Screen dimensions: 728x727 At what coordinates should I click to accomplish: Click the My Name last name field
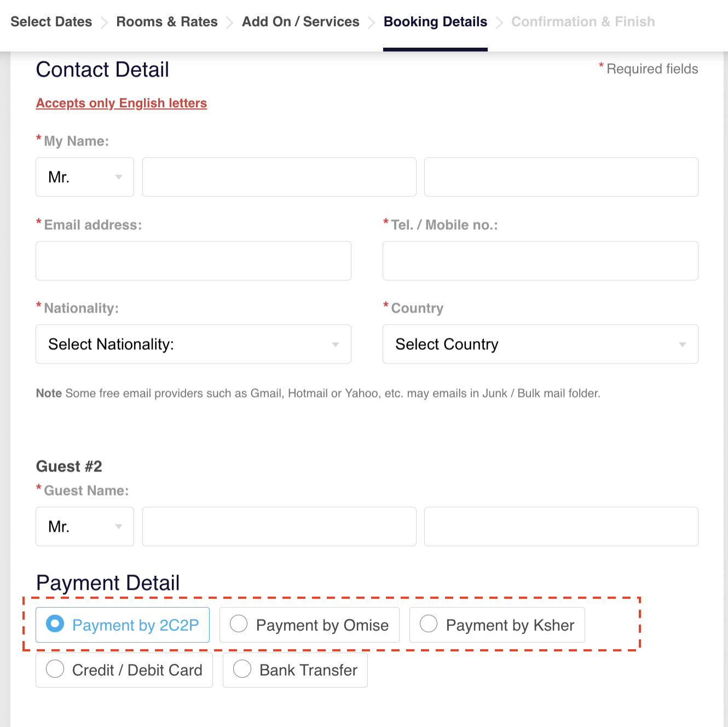click(561, 177)
